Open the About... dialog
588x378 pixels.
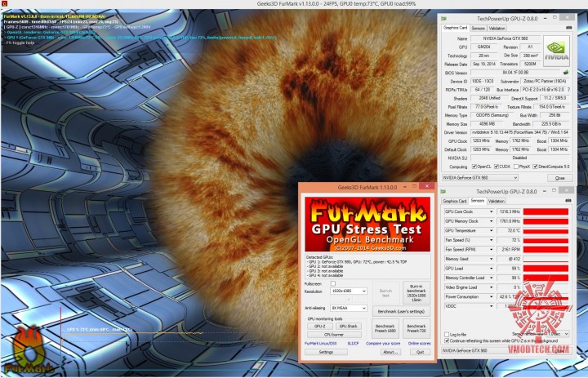[x=390, y=352]
